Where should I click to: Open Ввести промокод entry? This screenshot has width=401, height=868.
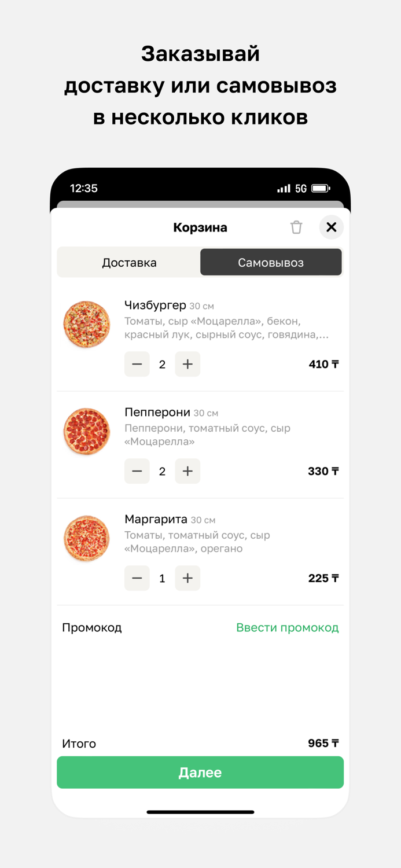click(x=288, y=627)
